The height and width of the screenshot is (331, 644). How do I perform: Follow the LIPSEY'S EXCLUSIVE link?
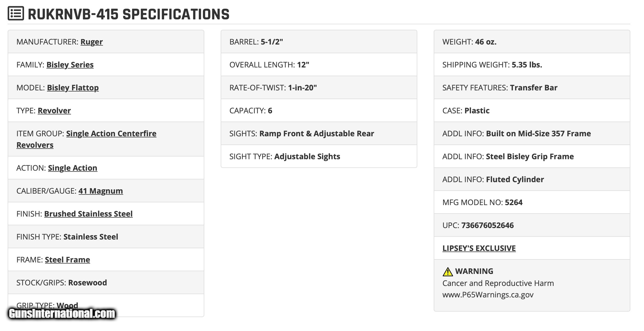(479, 248)
